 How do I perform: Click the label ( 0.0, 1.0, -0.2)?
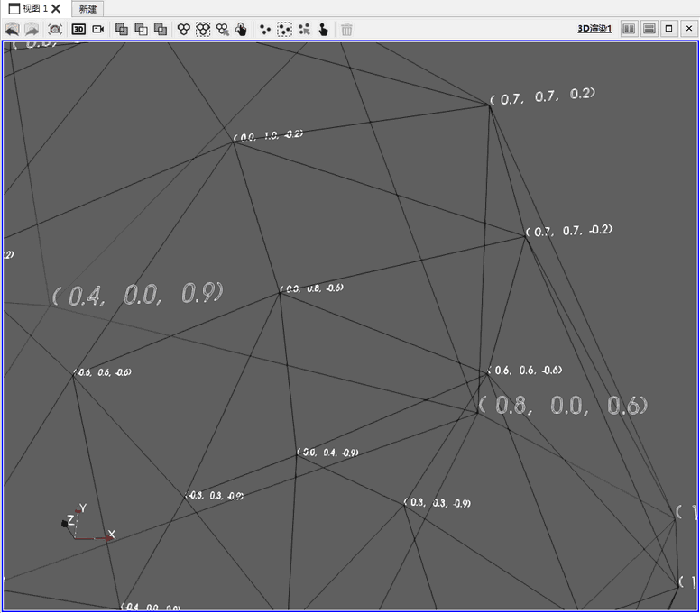point(268,135)
